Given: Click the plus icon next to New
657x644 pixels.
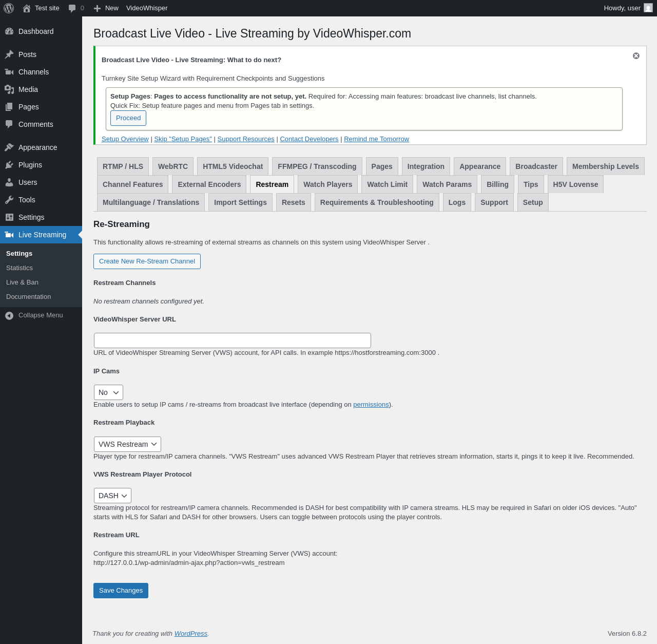Looking at the screenshot, I should click(97, 8).
